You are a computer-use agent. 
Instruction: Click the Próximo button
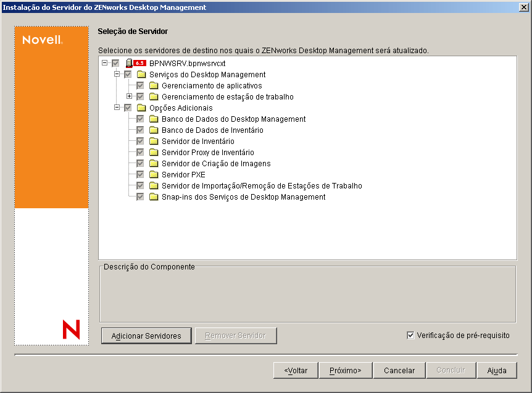coord(346,370)
